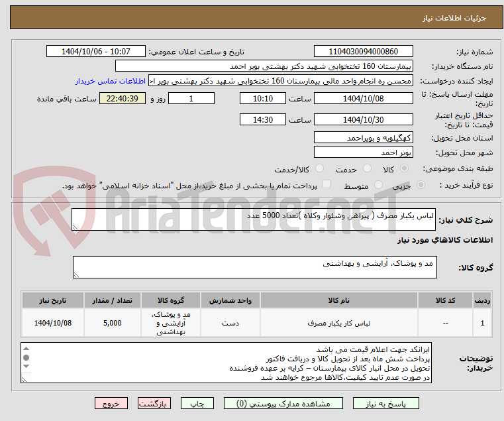This screenshot has width=504, height=421.
Task: Click the تاریخ نیاز column header
Action: click(53, 300)
